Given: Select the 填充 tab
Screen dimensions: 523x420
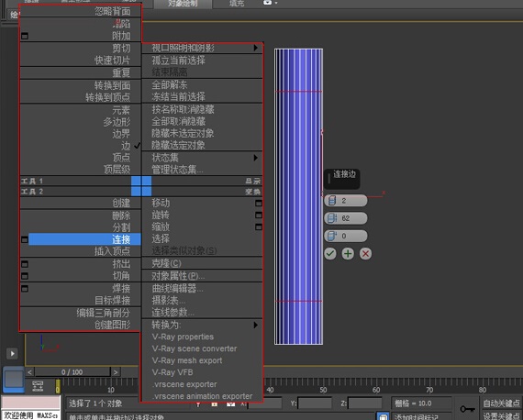Looking at the screenshot, I should [x=237, y=4].
